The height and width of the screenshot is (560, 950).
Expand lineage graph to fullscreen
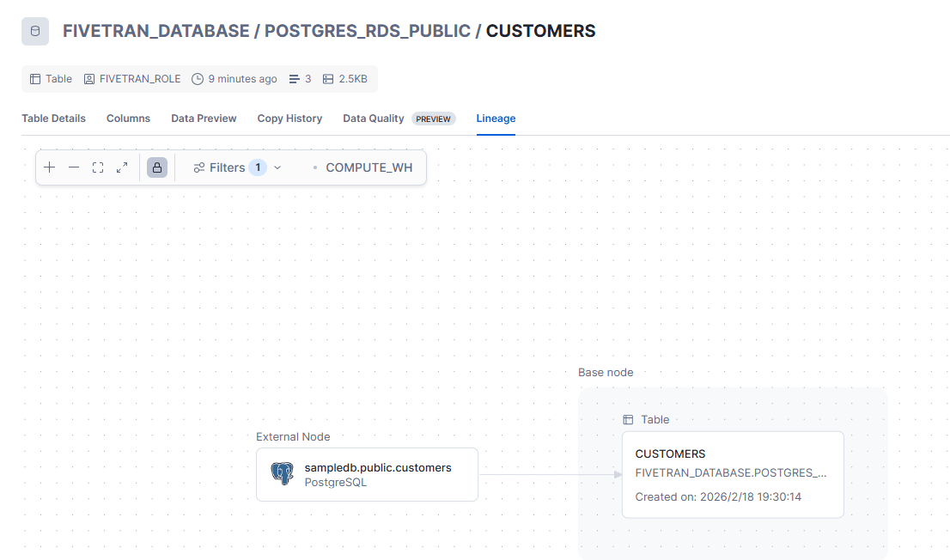pos(122,167)
